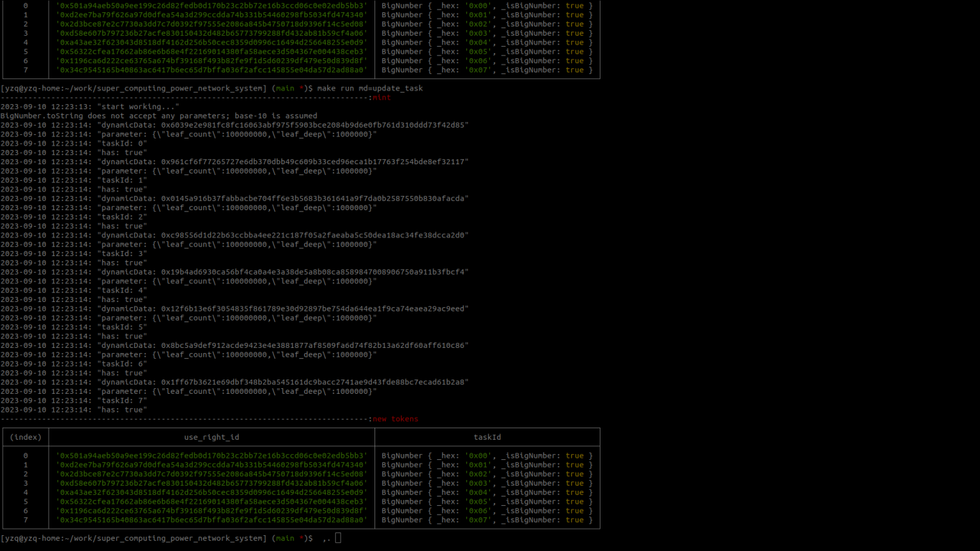Screen dimensions: 980x551
Task: Click the red 'mint' section label
Action: [x=382, y=98]
